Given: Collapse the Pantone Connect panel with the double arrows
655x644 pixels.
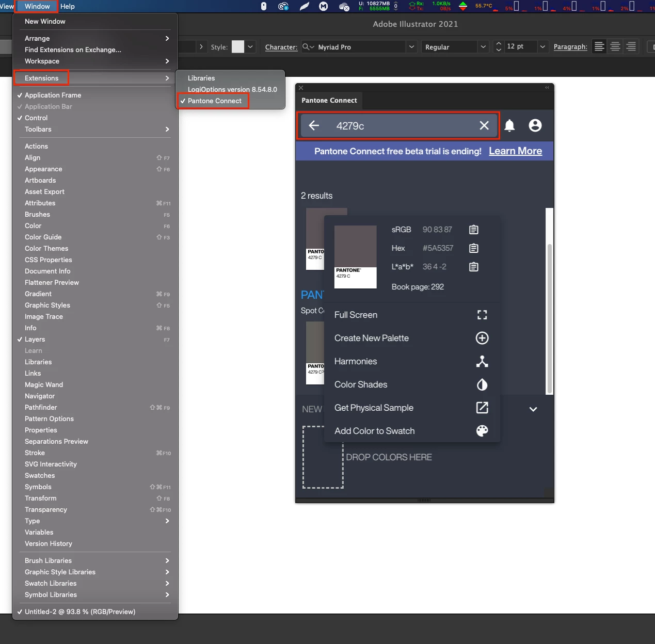Looking at the screenshot, I should click(x=547, y=88).
